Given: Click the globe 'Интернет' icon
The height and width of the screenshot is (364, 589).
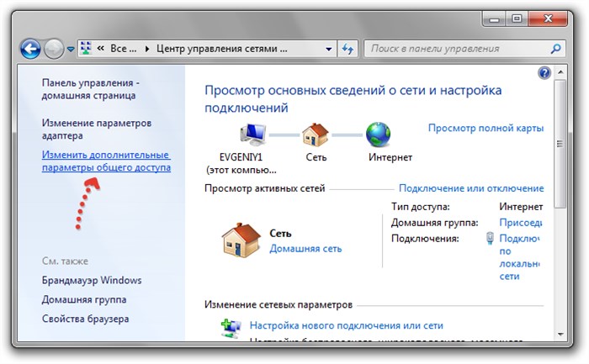Looking at the screenshot, I should [379, 135].
